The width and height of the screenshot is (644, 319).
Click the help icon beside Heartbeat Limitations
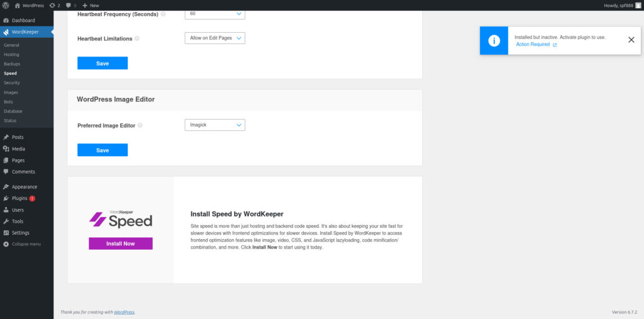[x=137, y=38]
